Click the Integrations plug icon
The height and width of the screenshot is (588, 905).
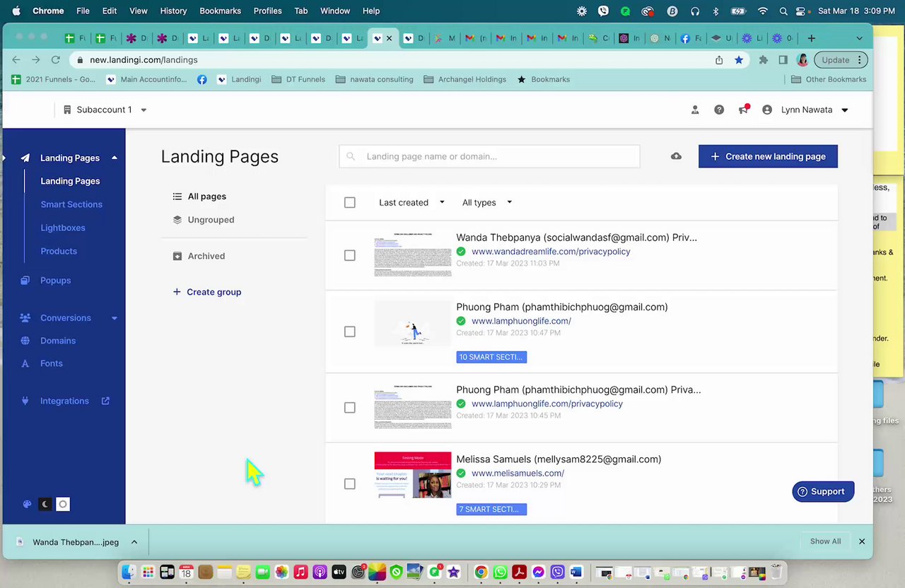pyautogui.click(x=25, y=401)
